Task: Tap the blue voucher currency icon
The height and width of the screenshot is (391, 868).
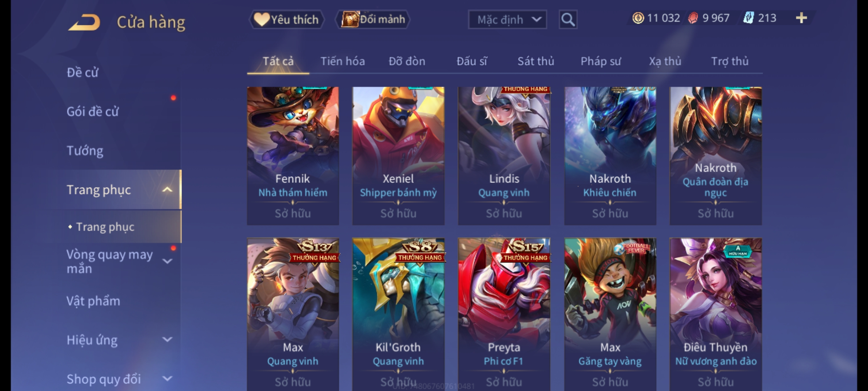Action: pos(748,18)
